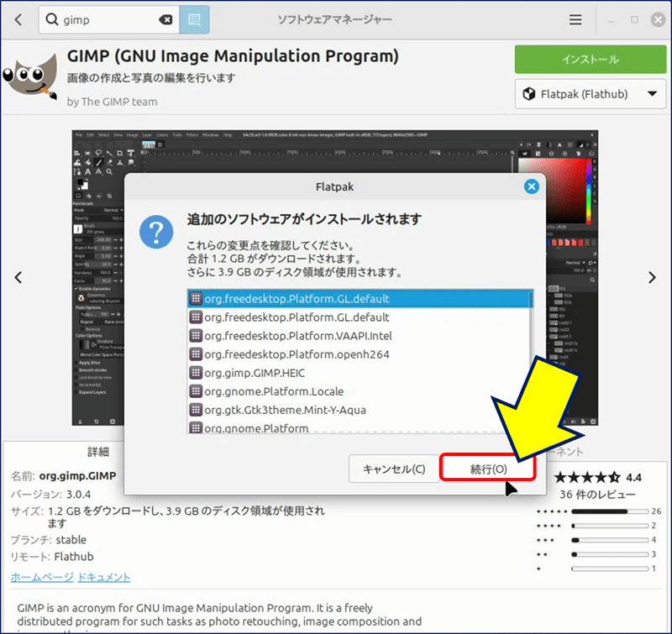Select org.freedesktop.Platform.openh264 row
The width and height of the screenshot is (672, 634).
[x=360, y=354]
